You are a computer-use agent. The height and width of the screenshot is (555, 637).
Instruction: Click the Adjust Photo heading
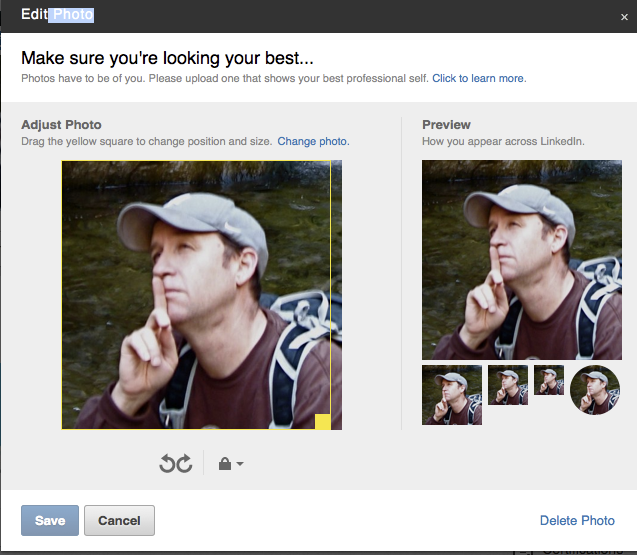[x=61, y=125]
